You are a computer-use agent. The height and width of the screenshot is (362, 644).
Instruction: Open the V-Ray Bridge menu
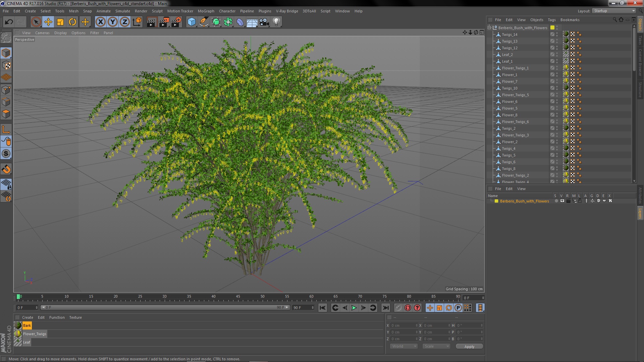[287, 11]
